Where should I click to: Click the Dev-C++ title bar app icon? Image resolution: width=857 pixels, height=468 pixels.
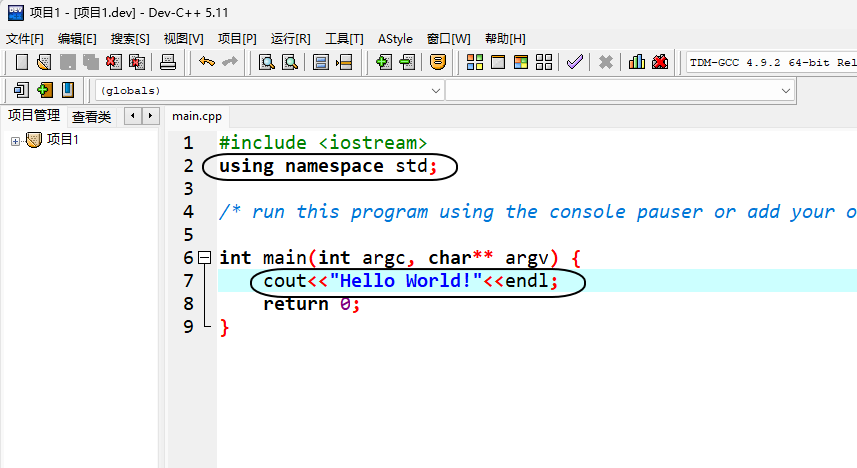coord(16,13)
